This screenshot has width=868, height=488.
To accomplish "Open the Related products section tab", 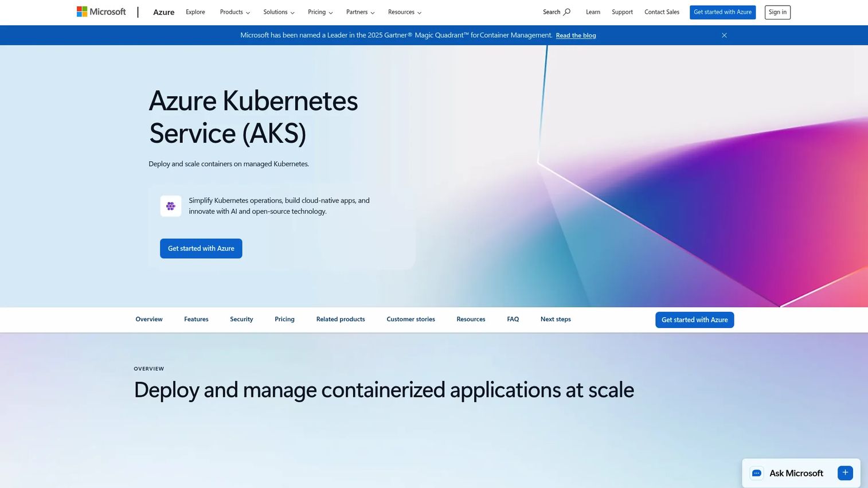I will click(x=341, y=319).
